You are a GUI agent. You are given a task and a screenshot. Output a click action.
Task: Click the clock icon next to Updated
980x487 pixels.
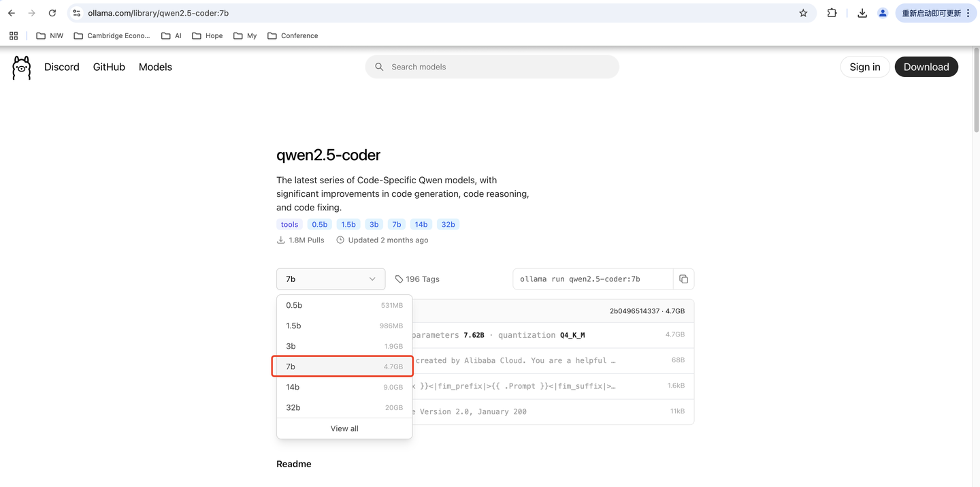click(x=340, y=240)
